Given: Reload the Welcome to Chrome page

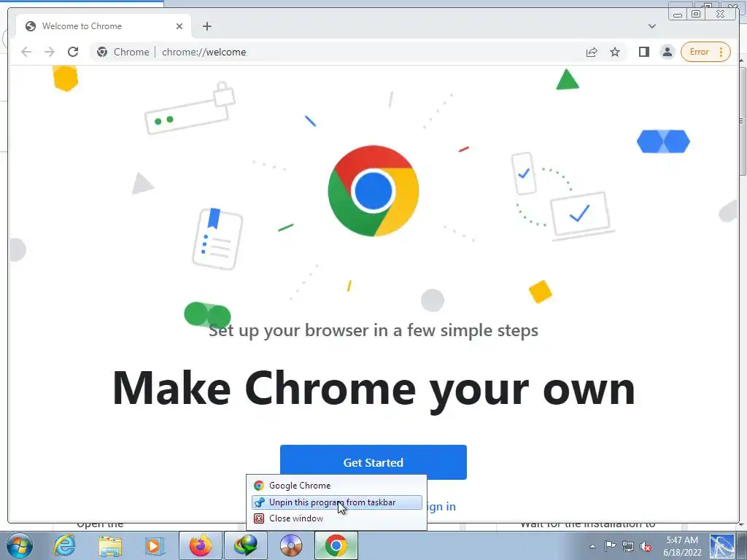Looking at the screenshot, I should click(73, 52).
